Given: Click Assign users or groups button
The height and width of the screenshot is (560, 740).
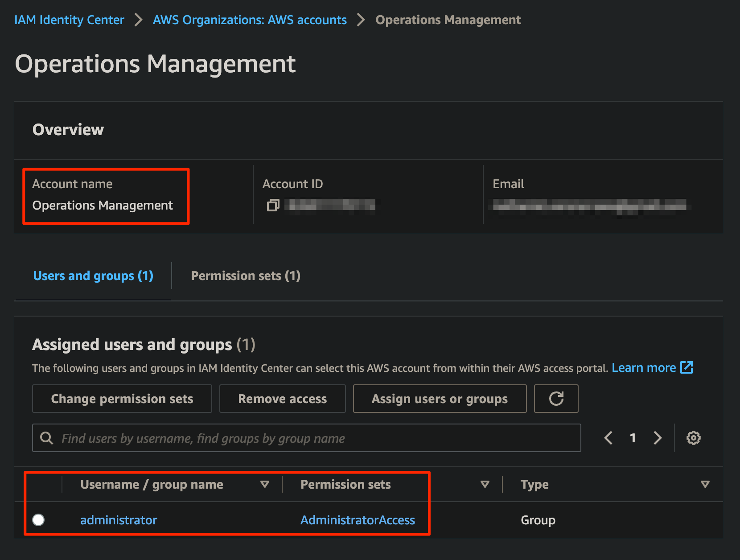Looking at the screenshot, I should pyautogui.click(x=440, y=399).
